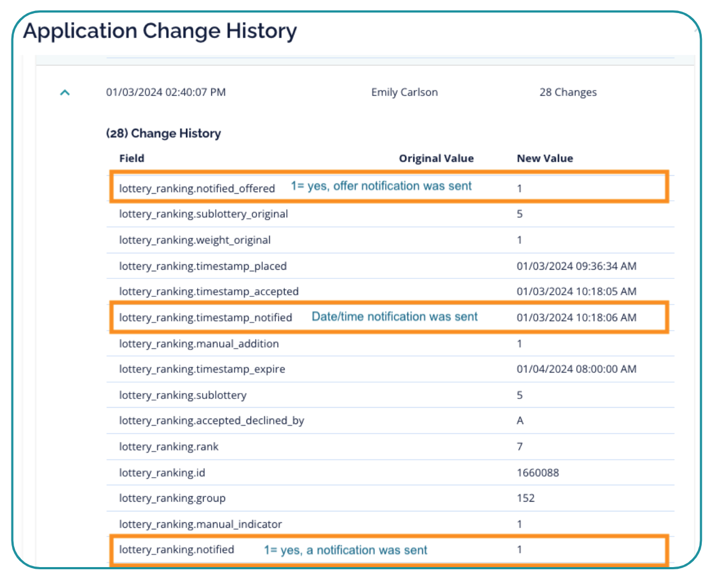Select the lottery_ranking.timestamp_notified field
This screenshot has height=578, width=728.
click(205, 318)
